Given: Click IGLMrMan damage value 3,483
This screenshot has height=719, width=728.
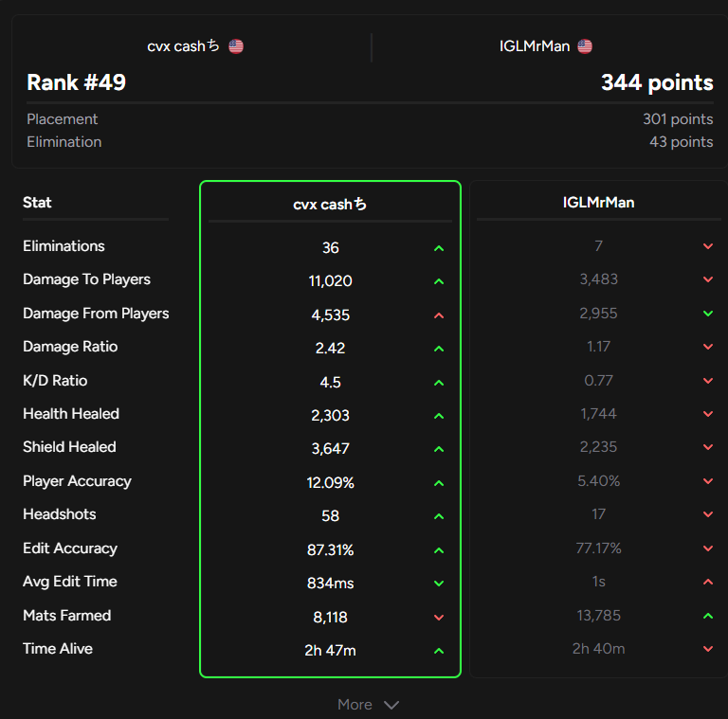Looking at the screenshot, I should 598,279.
